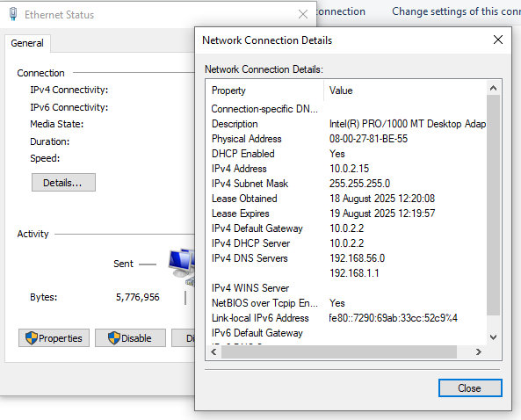Viewport: 521px width, 420px height.
Task: Close the Network Connection Details dialog via X
Action: point(498,40)
